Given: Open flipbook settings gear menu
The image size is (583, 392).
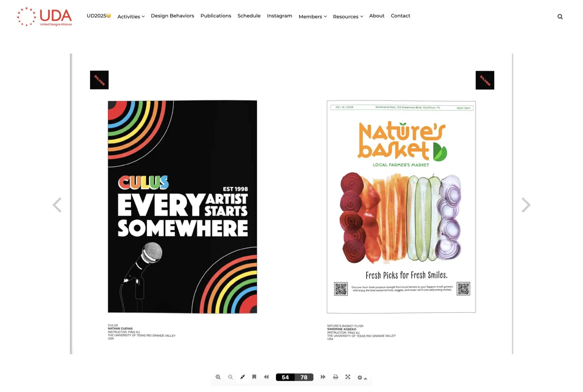Looking at the screenshot, I should (x=362, y=378).
